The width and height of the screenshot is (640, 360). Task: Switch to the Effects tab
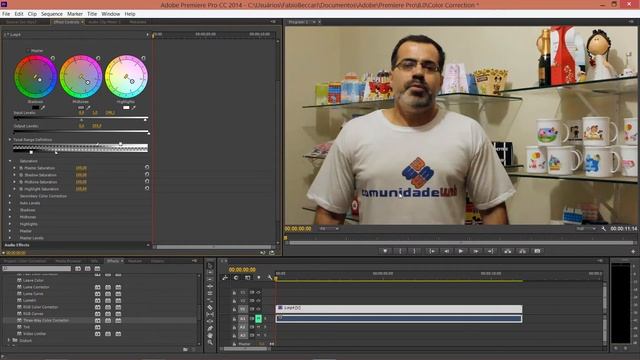(x=113, y=261)
